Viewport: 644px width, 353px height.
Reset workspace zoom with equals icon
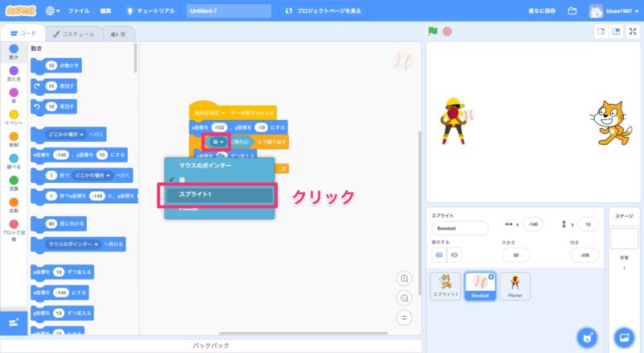point(405,317)
